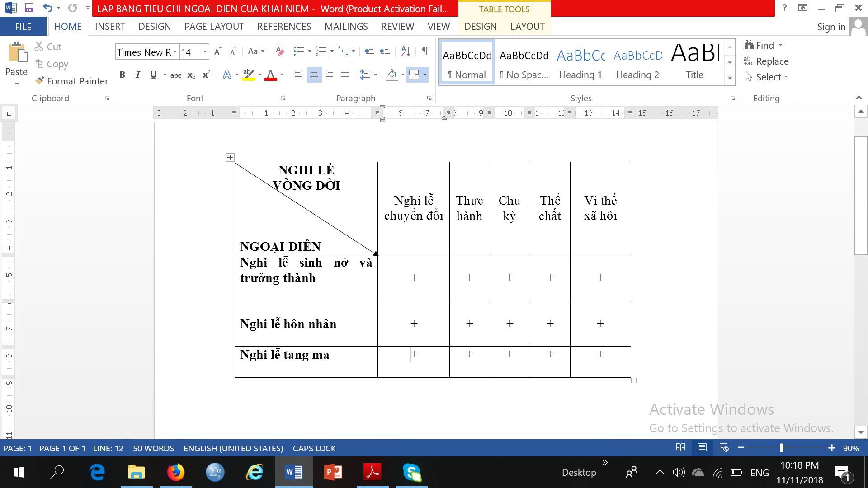The height and width of the screenshot is (488, 868).
Task: Apply the Heading 1 style
Action: point(580,62)
